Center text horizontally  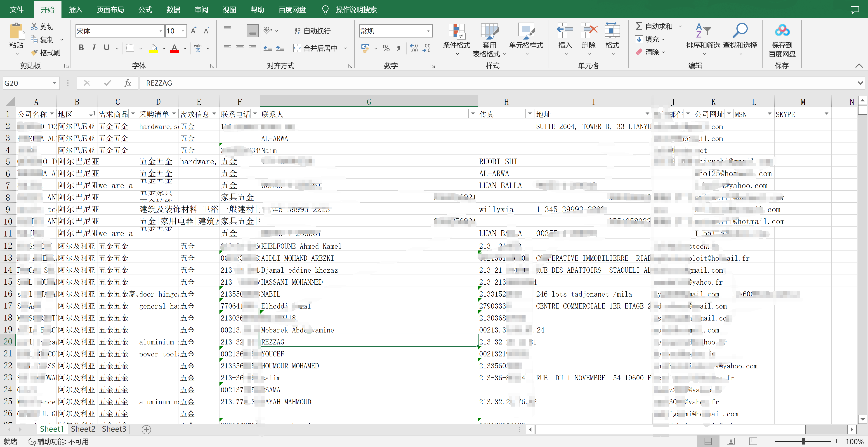240,48
